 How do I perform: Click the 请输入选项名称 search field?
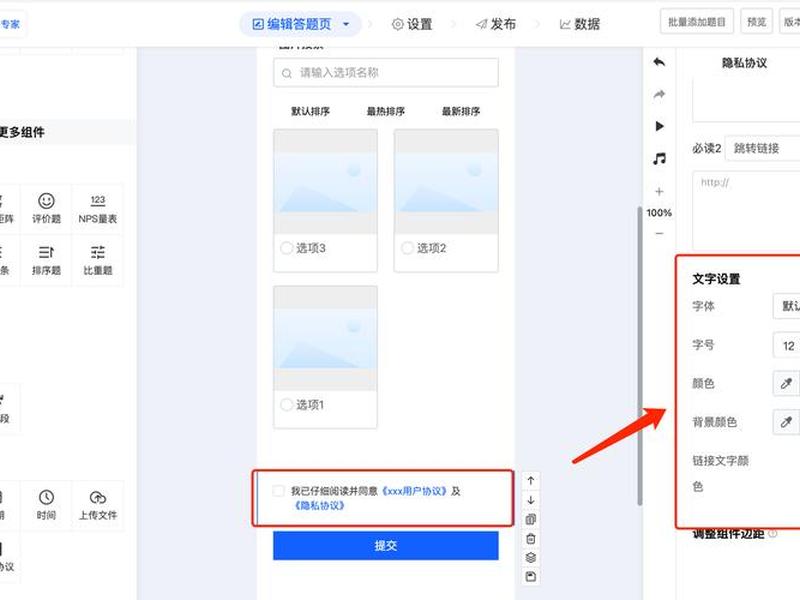point(386,72)
